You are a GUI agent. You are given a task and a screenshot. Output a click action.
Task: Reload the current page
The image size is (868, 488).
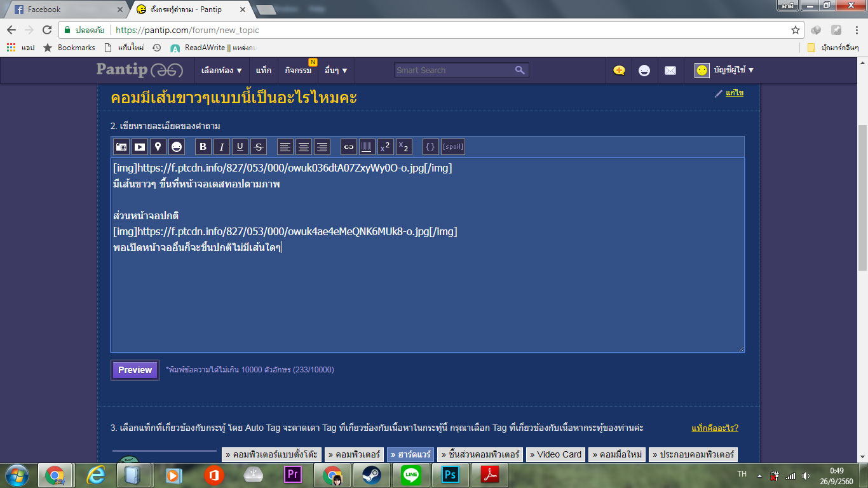click(47, 30)
